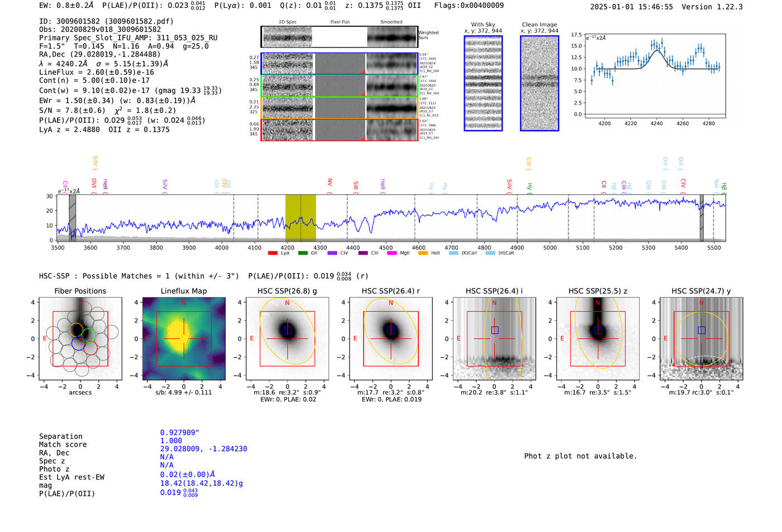Image resolution: width=782 pixels, height=532 pixels.
Task: Click the green OII legend swatch
Action: [303, 253]
